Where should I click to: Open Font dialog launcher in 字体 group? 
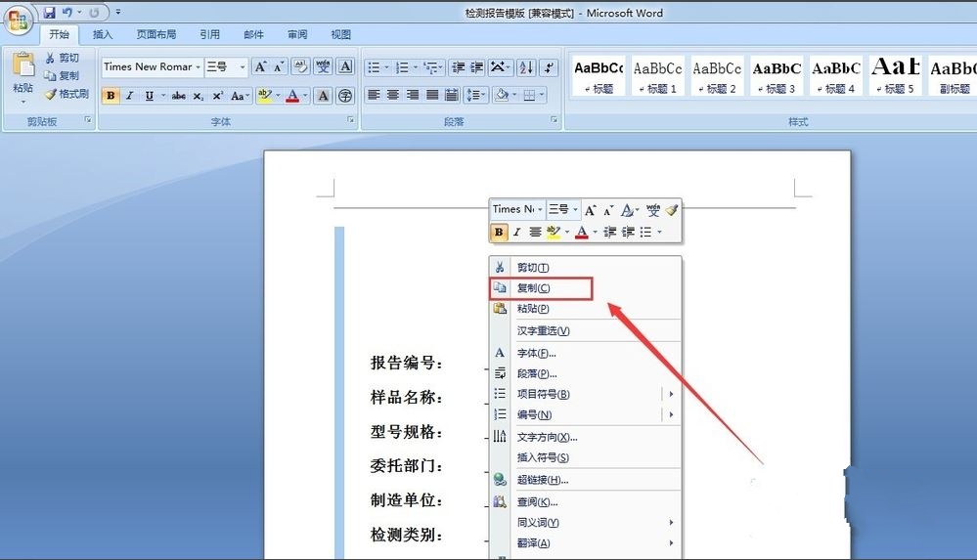click(351, 119)
